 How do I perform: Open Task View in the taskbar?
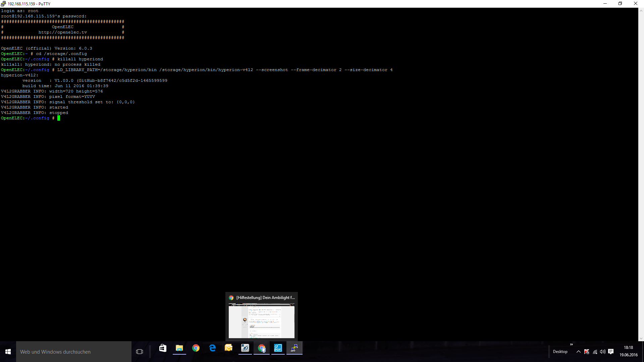[x=140, y=352]
